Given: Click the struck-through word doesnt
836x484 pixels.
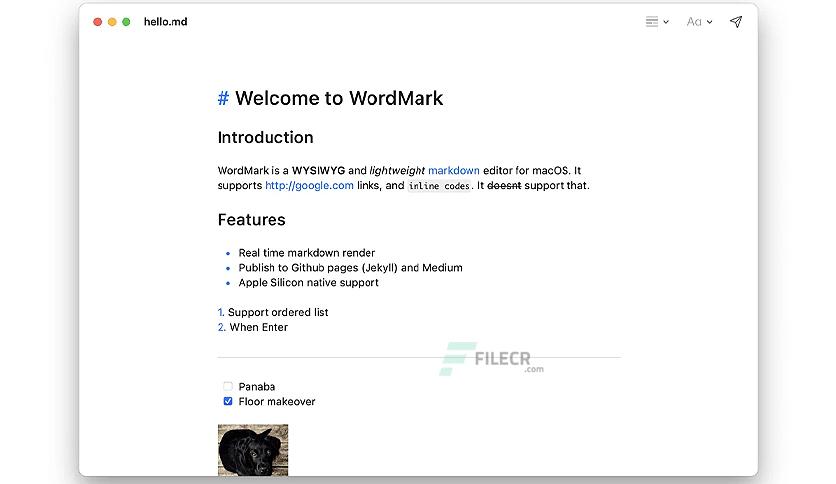Looking at the screenshot, I should [x=504, y=185].
